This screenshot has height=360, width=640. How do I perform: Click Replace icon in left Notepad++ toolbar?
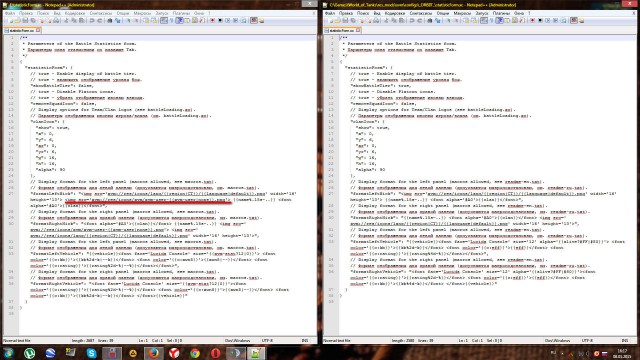tap(117, 20)
